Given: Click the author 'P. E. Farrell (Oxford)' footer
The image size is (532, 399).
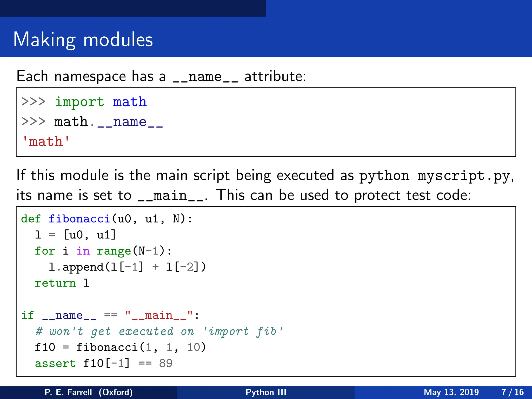Looking at the screenshot, I should (x=89, y=392).
